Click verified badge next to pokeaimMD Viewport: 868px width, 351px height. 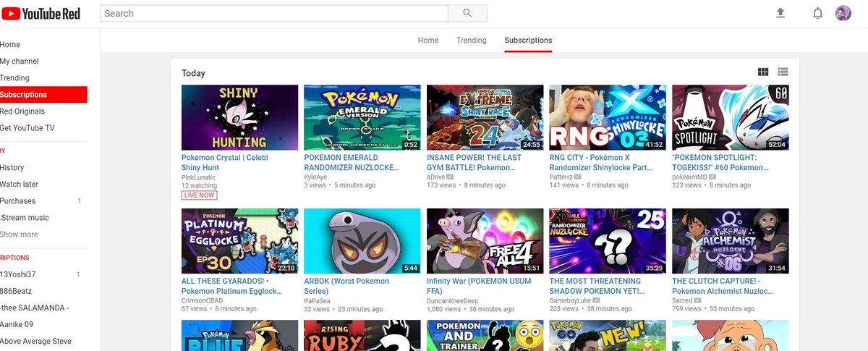[712, 176]
